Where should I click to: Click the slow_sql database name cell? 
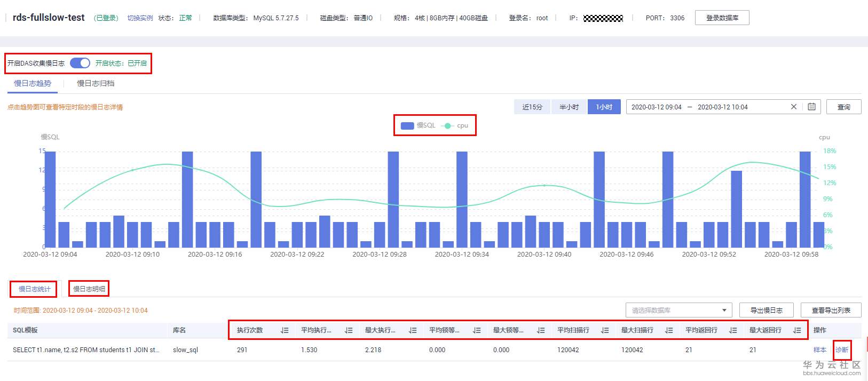click(185, 350)
